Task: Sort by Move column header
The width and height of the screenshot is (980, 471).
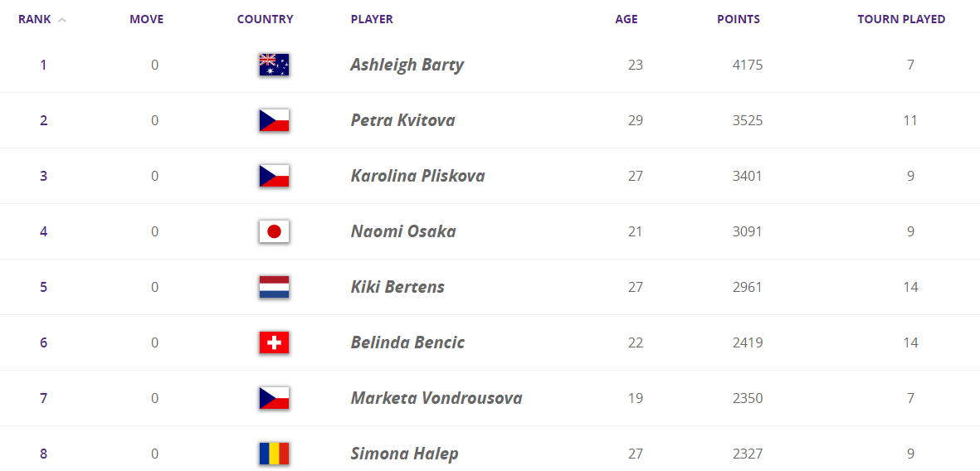Action: (x=147, y=19)
